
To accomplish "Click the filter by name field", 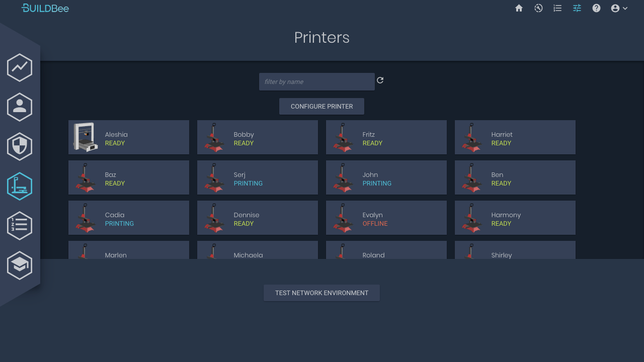I will coord(316,81).
